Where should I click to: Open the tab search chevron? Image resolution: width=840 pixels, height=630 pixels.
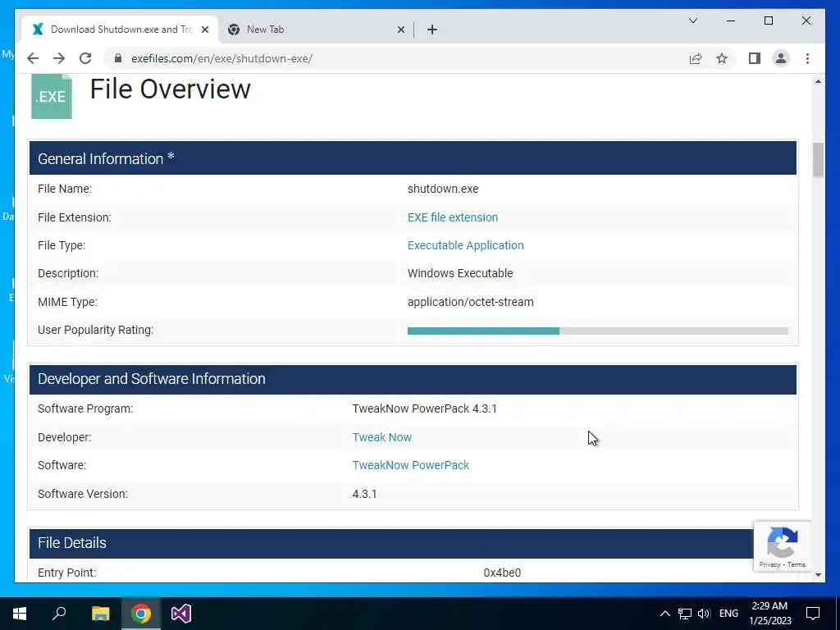click(x=692, y=21)
